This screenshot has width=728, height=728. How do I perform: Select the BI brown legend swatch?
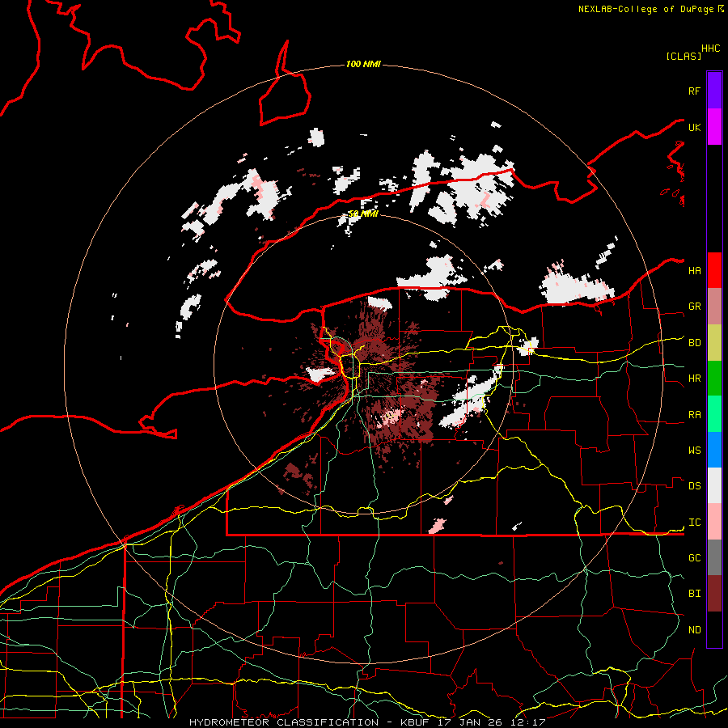pyautogui.click(x=714, y=594)
